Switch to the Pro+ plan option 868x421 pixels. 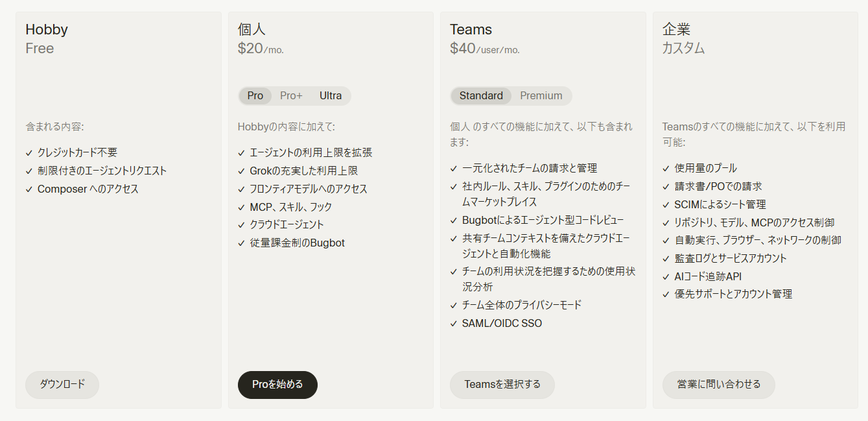click(291, 96)
